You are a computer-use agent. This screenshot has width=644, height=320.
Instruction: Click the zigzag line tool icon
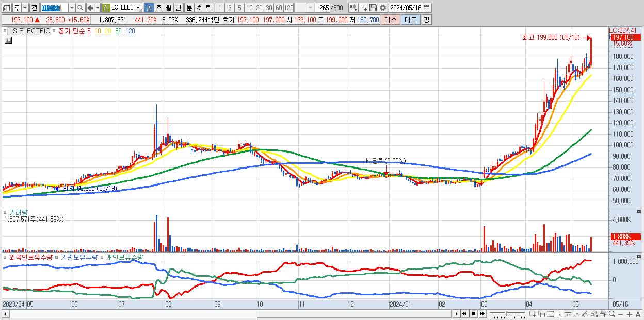coord(576,314)
